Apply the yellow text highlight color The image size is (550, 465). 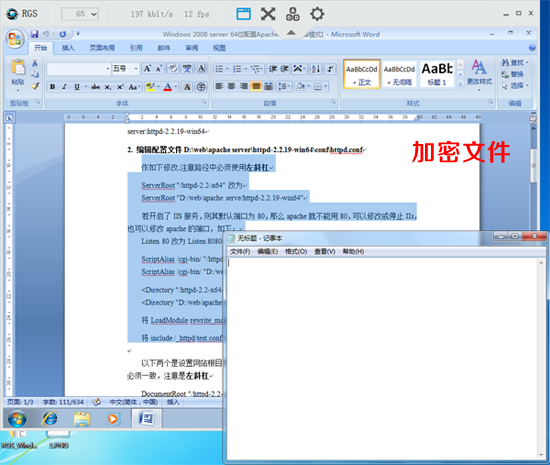coord(150,87)
